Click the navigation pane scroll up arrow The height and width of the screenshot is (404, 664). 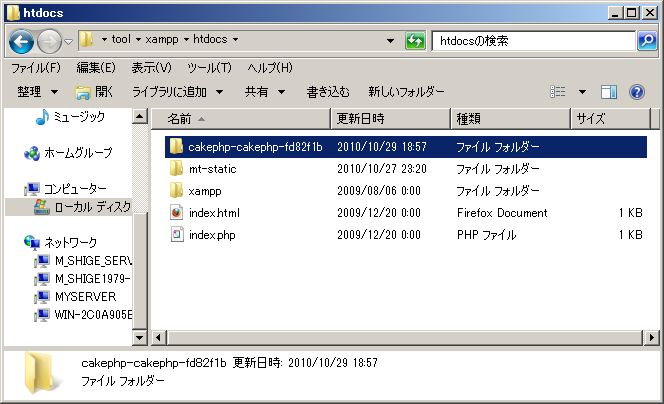click(140, 116)
